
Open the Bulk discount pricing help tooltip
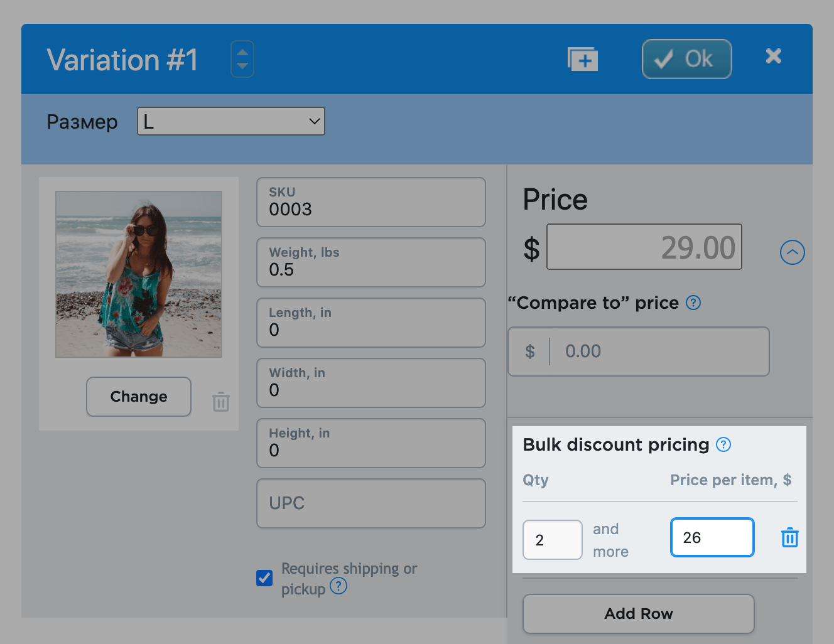click(x=723, y=444)
